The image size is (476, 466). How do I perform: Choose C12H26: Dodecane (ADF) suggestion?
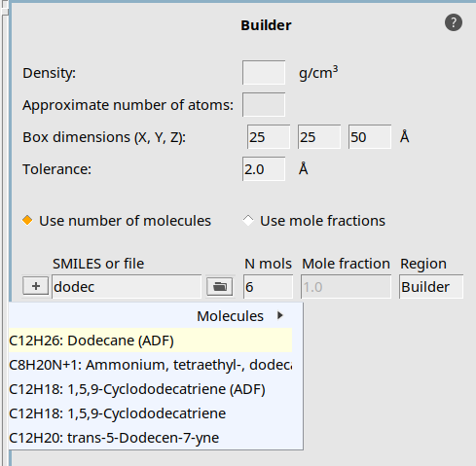tap(151, 341)
